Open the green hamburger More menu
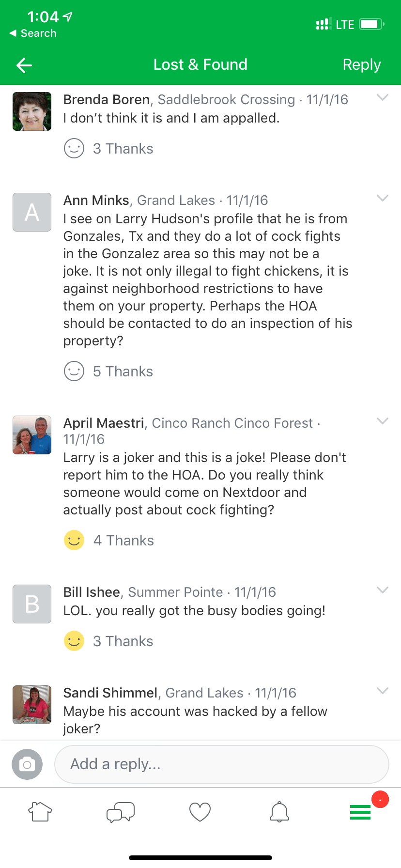401x868 pixels. 360,812
